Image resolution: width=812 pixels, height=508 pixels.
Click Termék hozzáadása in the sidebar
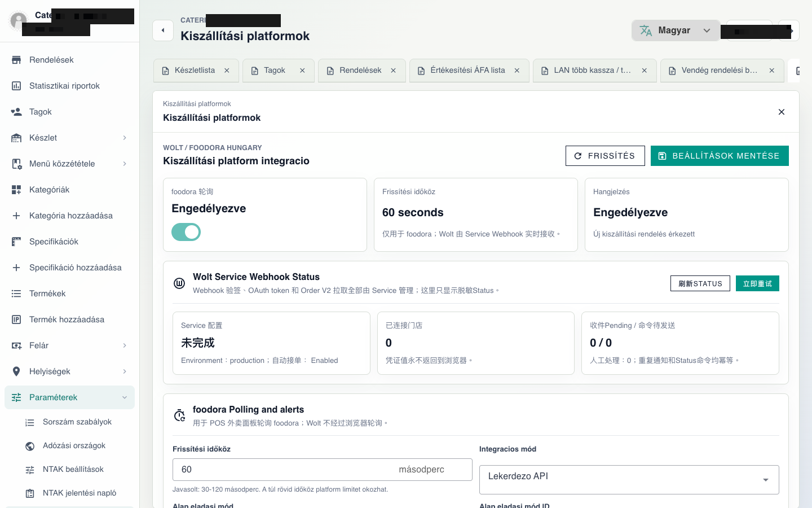(x=69, y=319)
